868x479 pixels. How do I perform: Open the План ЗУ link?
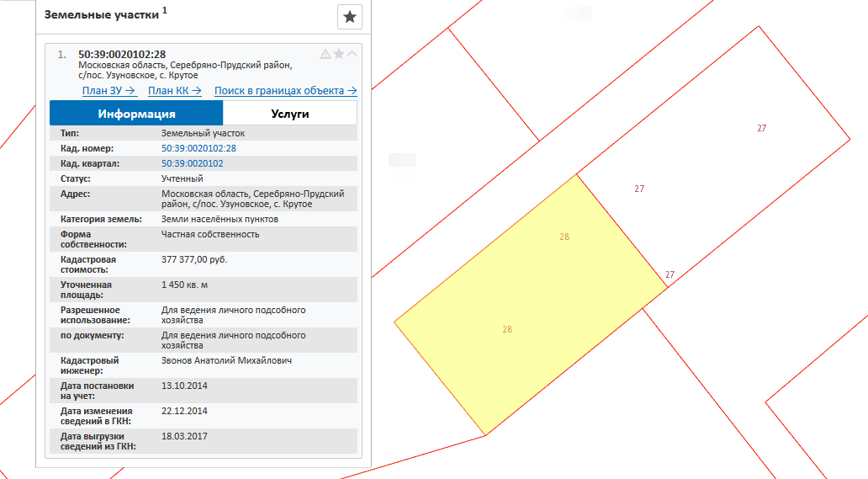click(x=109, y=90)
